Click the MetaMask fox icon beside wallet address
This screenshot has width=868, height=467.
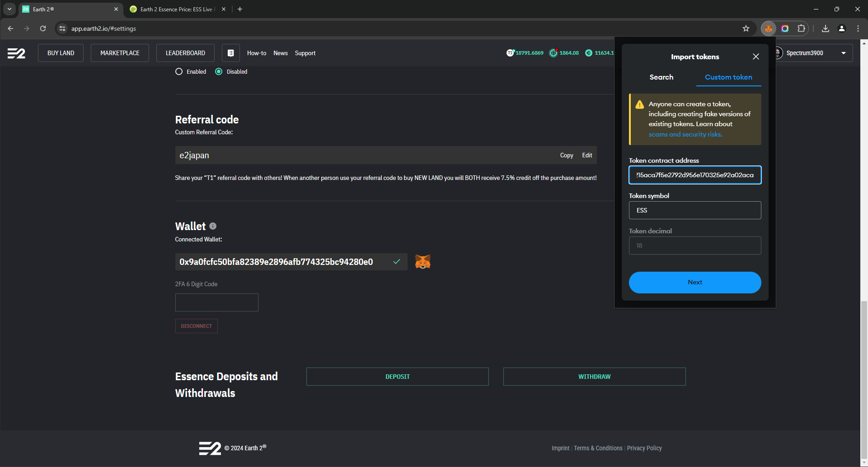[422, 262]
